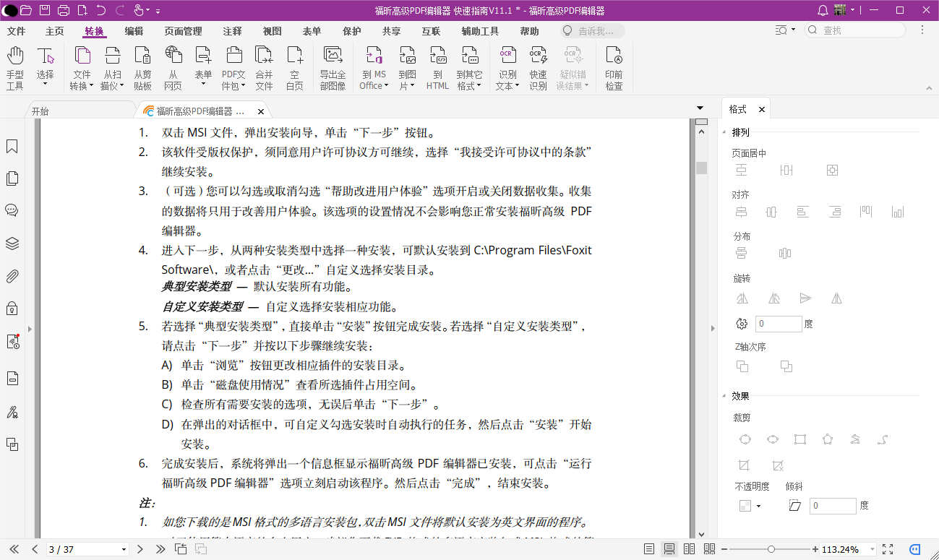The image size is (939, 560).
Task: Click the rotation degree input field
Action: [x=779, y=324]
